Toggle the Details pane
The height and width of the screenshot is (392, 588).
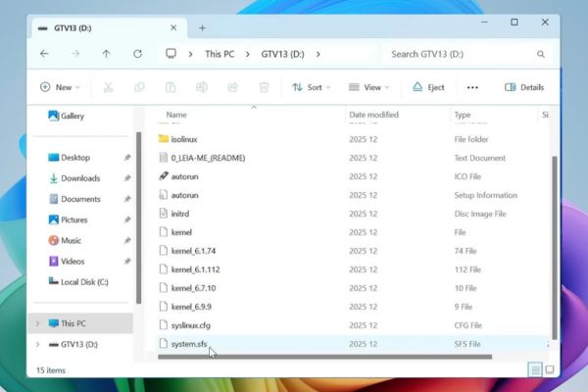point(524,87)
